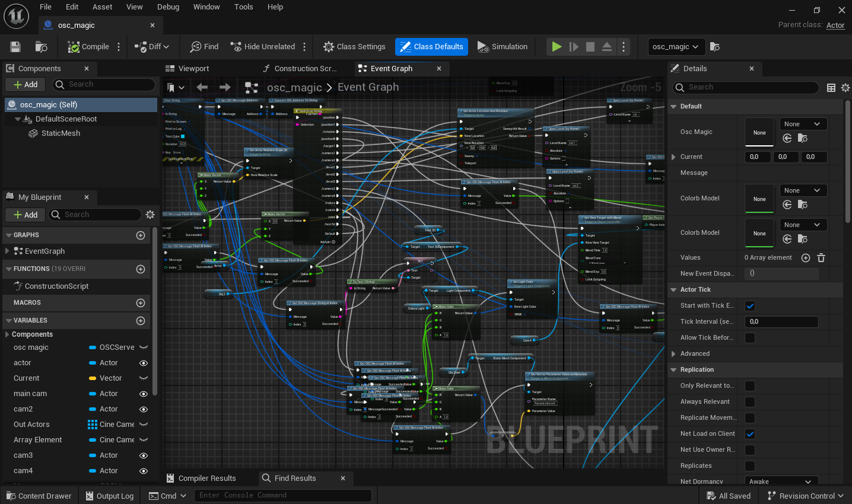The image size is (852, 504).
Task: Expand the Advanced section under Actor Tick
Action: [673, 354]
